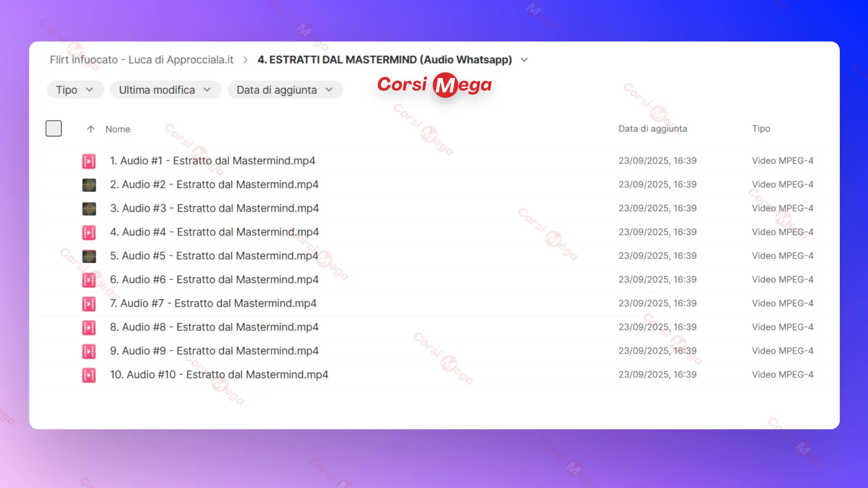
Task: Open thumbnail of Audio #5 video
Action: coord(89,256)
